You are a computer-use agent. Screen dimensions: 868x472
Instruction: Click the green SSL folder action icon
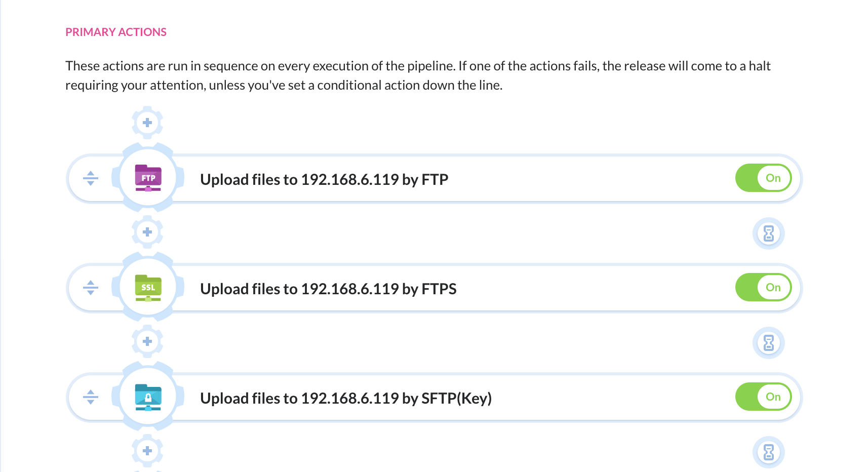point(148,287)
